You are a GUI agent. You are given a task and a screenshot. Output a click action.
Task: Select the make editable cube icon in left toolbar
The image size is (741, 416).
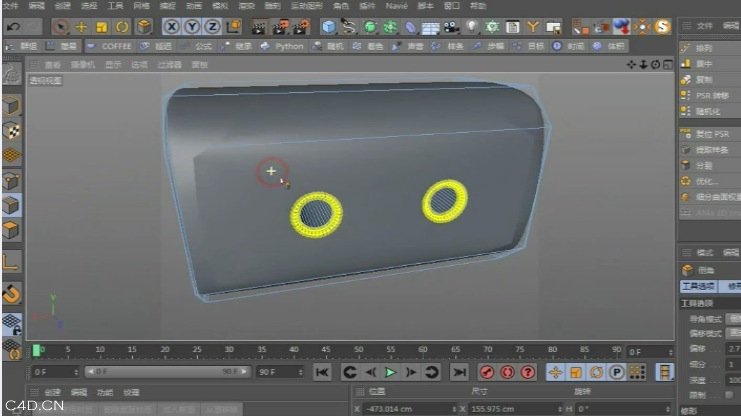coord(11,106)
